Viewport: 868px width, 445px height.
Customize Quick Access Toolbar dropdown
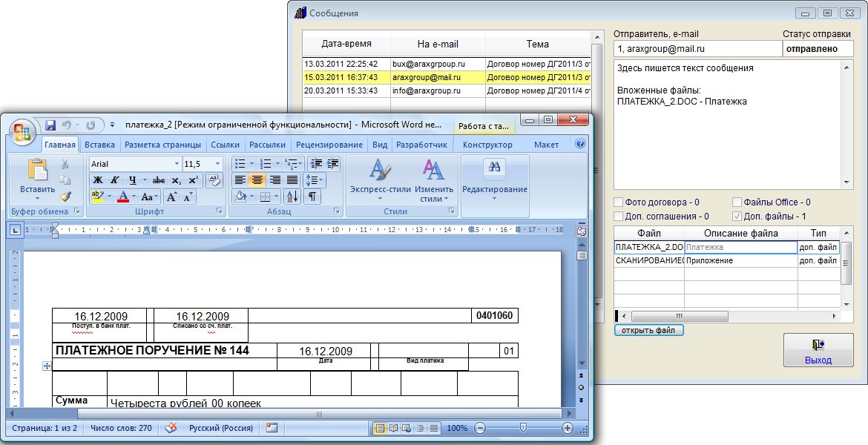pyautogui.click(x=112, y=125)
